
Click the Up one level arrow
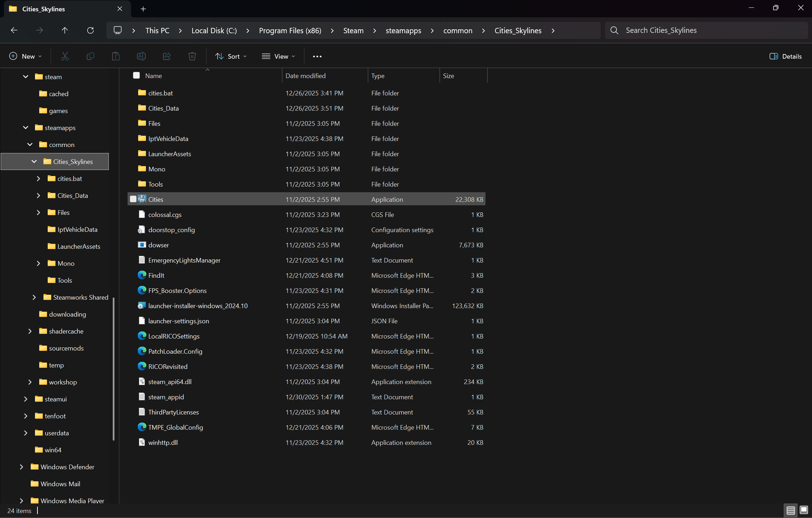pos(65,30)
